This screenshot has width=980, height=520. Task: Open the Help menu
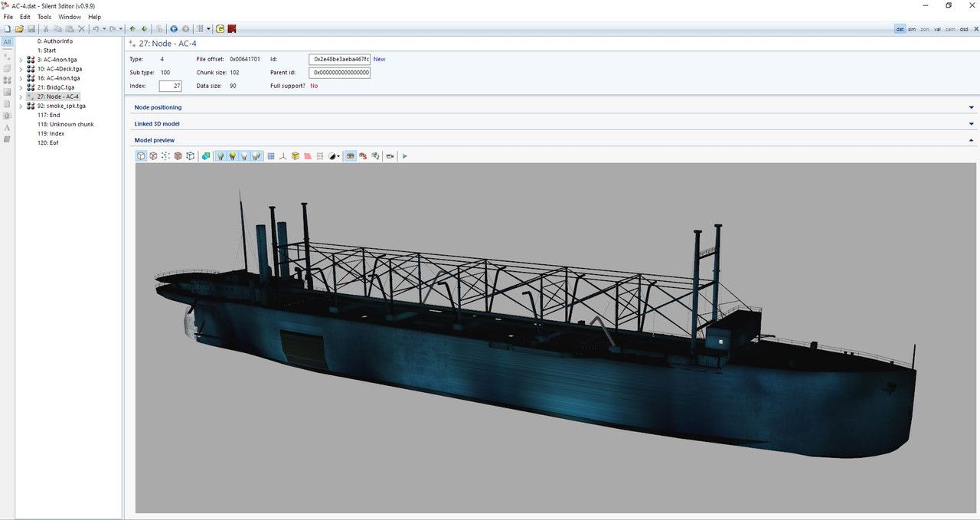point(94,17)
